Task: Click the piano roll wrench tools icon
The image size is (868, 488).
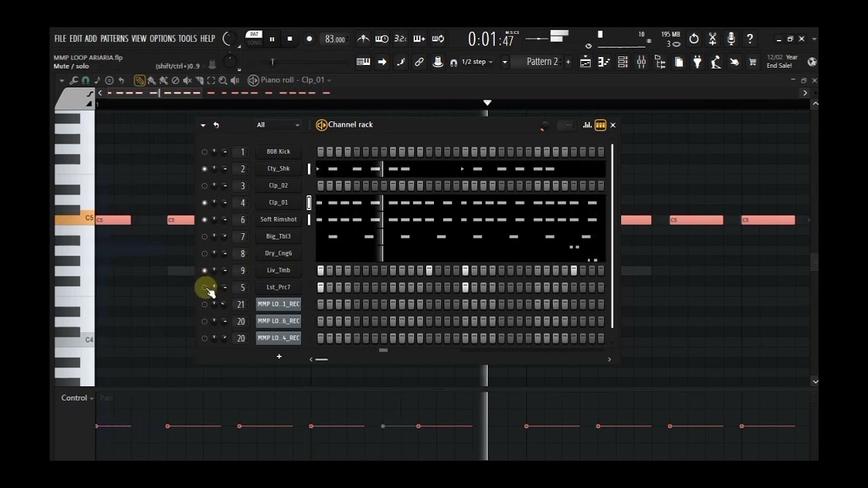Action: [73, 80]
